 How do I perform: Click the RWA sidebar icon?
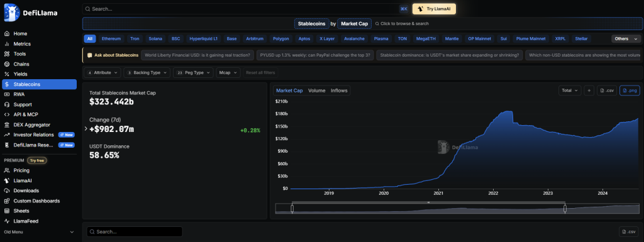pos(6,94)
